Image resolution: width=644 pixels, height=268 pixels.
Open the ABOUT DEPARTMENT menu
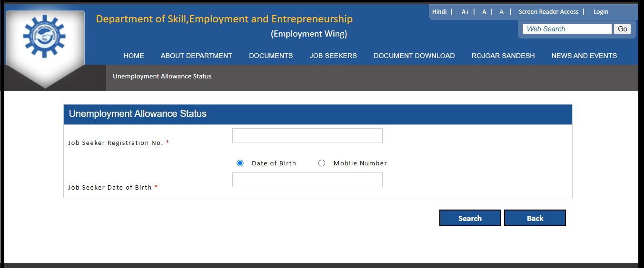tap(197, 56)
